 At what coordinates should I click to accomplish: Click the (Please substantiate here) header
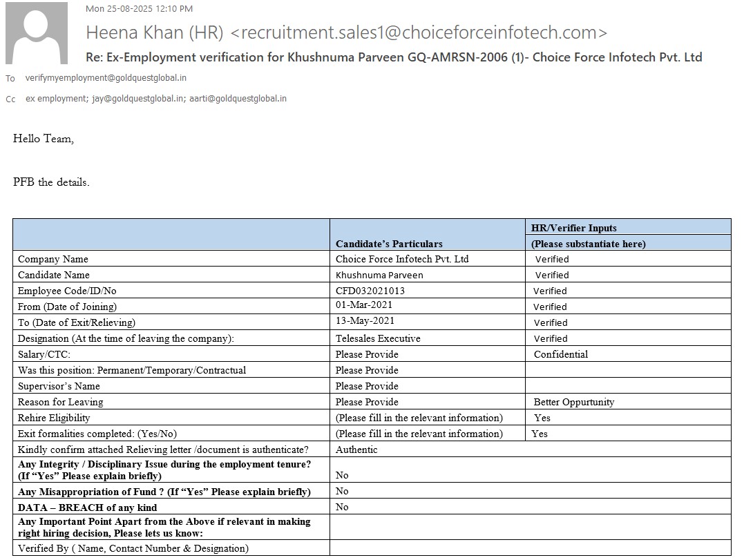pos(589,244)
